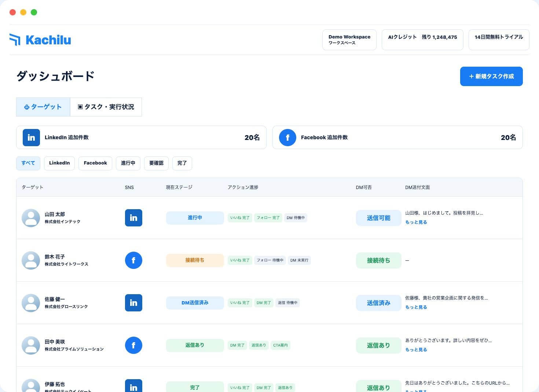This screenshot has height=392, width=539.
Task: Click the ターゲット column header
Action: pyautogui.click(x=32, y=187)
